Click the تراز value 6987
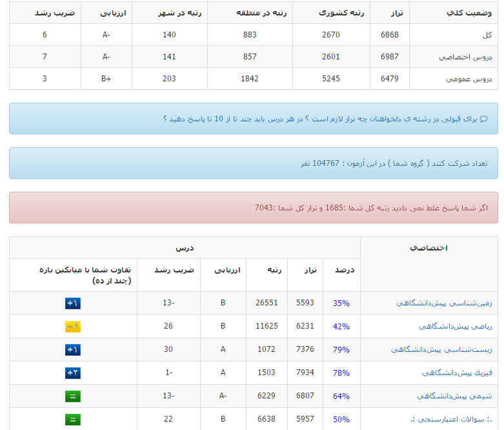The image size is (504, 430). tap(390, 57)
